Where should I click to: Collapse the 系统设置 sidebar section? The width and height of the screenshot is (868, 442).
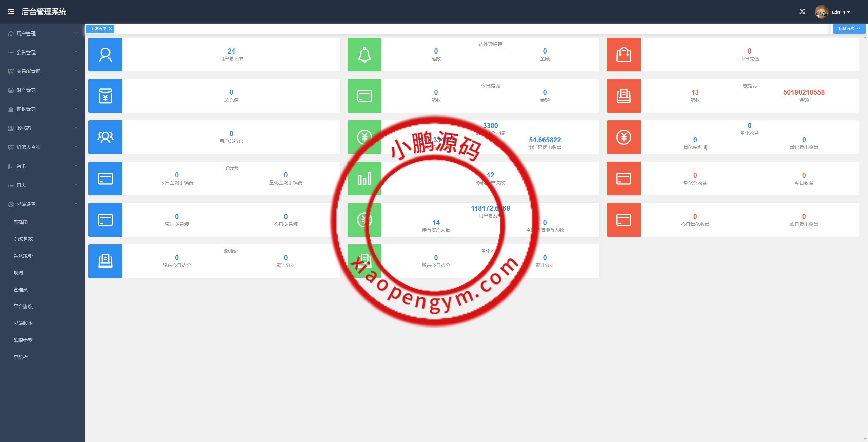point(42,204)
